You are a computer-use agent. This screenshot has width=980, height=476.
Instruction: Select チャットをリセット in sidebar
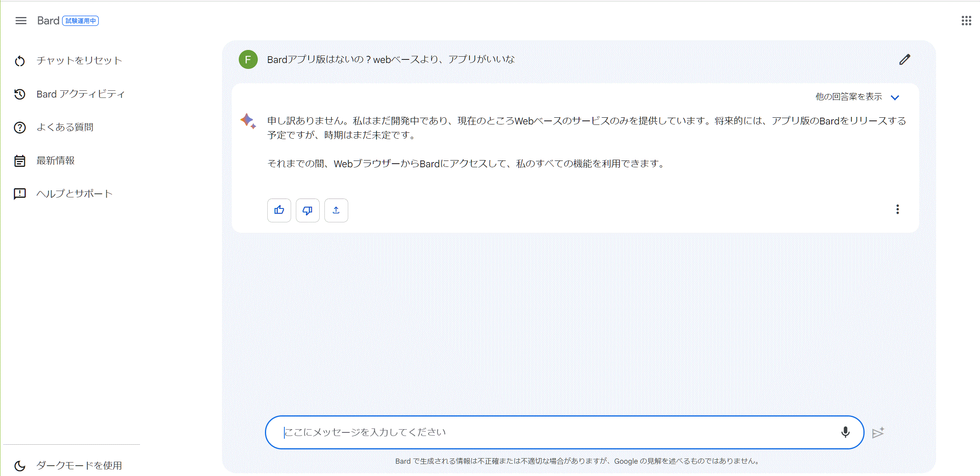[79, 61]
